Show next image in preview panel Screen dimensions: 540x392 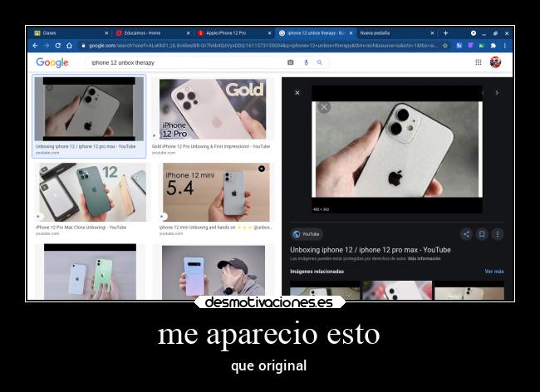(x=497, y=92)
